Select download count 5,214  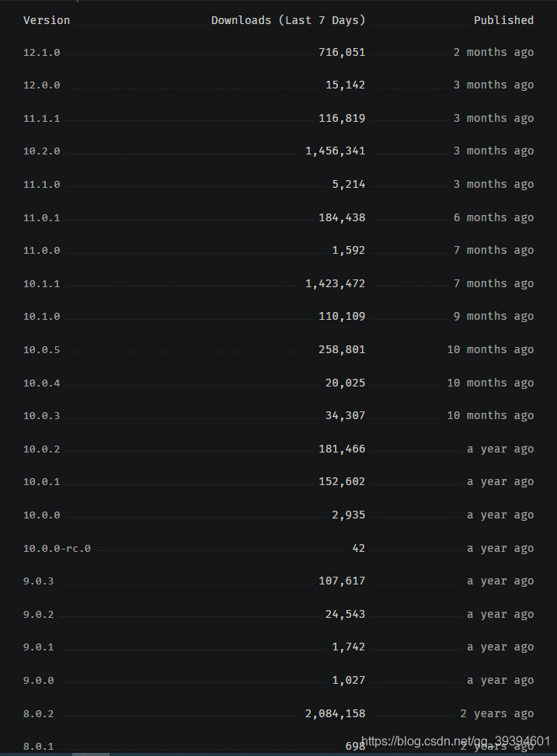[349, 184]
